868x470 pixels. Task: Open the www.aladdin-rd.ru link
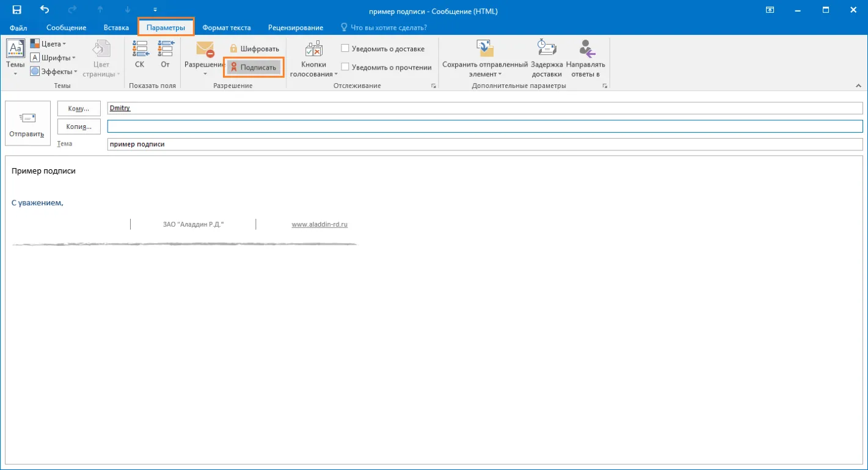point(319,224)
